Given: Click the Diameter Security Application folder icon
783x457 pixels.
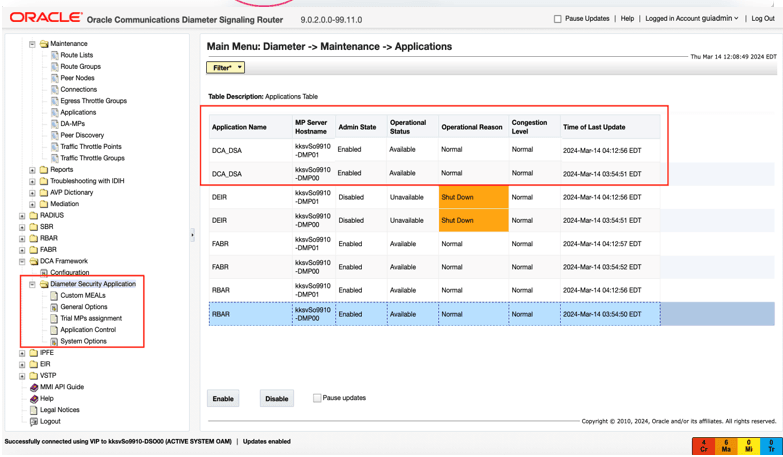Looking at the screenshot, I should pyautogui.click(x=44, y=284).
